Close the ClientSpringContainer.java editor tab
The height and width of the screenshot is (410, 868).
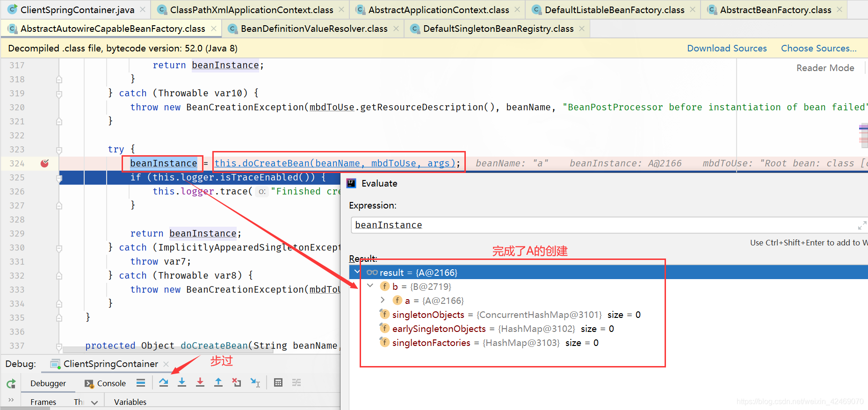point(143,9)
